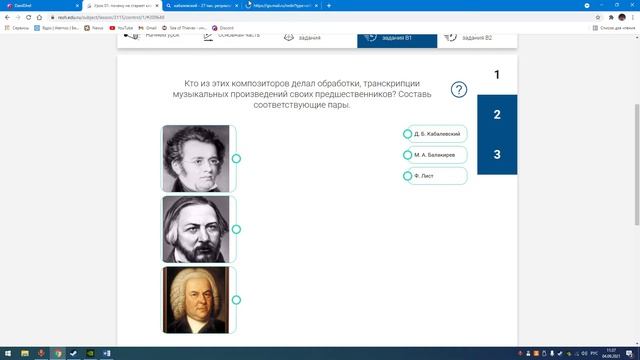The width and height of the screenshot is (640, 360).
Task: Open the Sea of Thieves bookmark
Action: pos(184,28)
